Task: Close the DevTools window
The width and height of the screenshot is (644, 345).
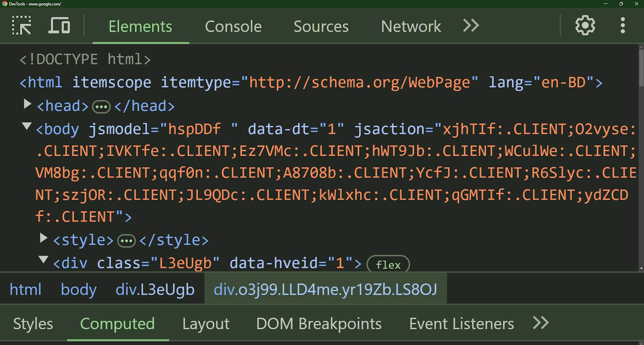Action: tap(636, 4)
